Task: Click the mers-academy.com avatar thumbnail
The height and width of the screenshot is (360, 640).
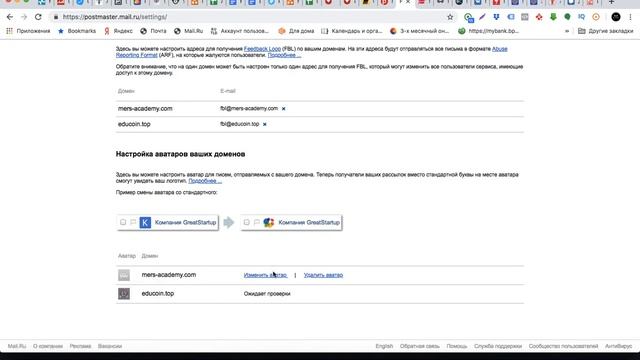Action: [124, 275]
